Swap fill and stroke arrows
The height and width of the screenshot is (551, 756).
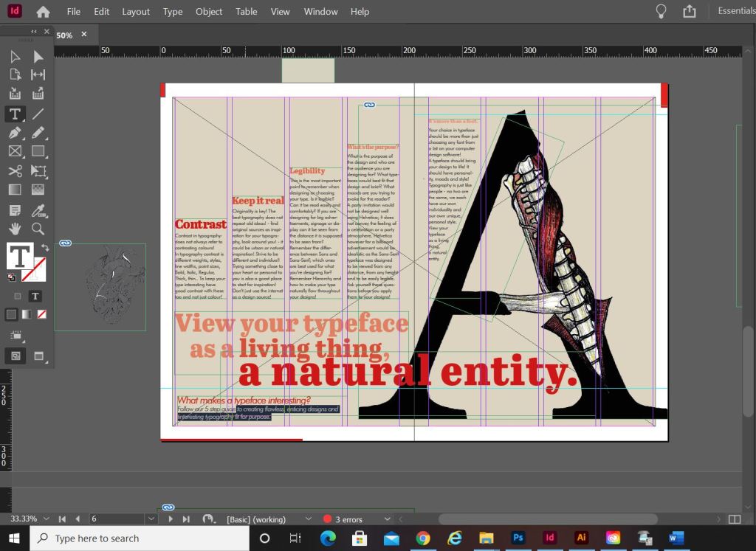(x=44, y=248)
